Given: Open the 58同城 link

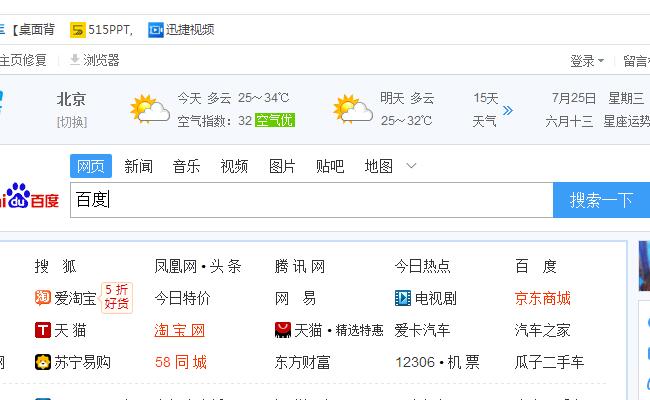Looking at the screenshot, I should 181,362.
